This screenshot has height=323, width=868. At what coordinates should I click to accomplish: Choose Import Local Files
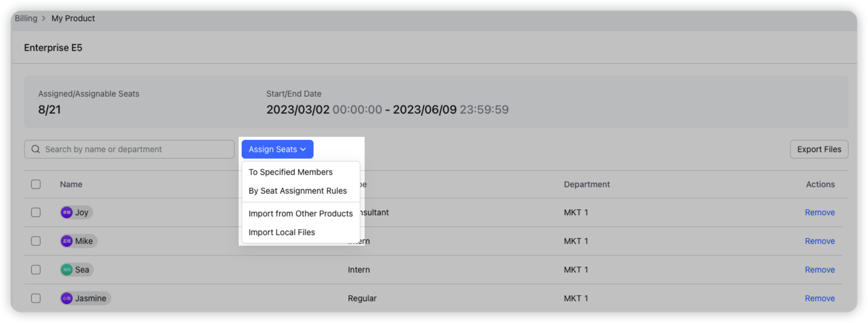click(282, 232)
